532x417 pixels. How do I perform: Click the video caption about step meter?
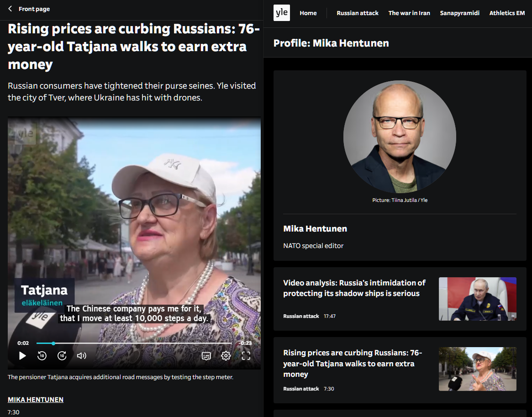click(121, 377)
